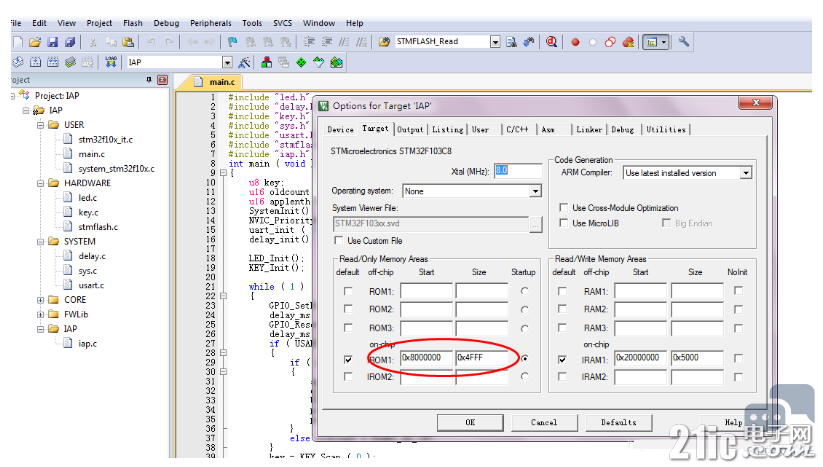Click the Kill all breakpoints icon

[628, 42]
